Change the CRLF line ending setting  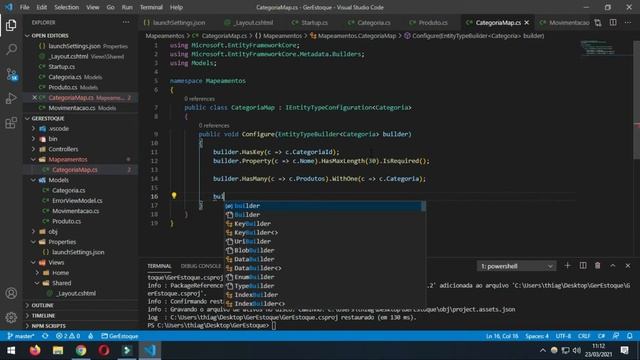tap(584, 336)
